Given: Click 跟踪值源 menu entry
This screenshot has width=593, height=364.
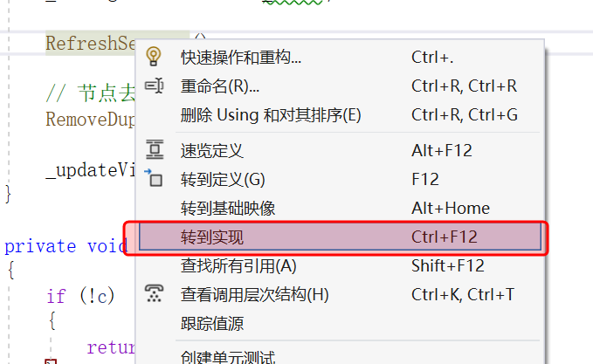Looking at the screenshot, I should coord(340,323).
